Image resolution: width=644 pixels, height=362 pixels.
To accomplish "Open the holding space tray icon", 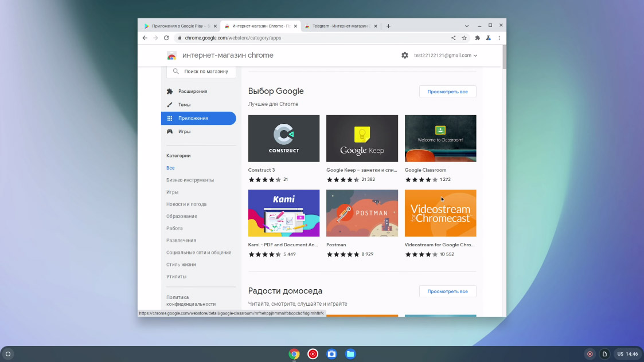I will pyautogui.click(x=604, y=354).
